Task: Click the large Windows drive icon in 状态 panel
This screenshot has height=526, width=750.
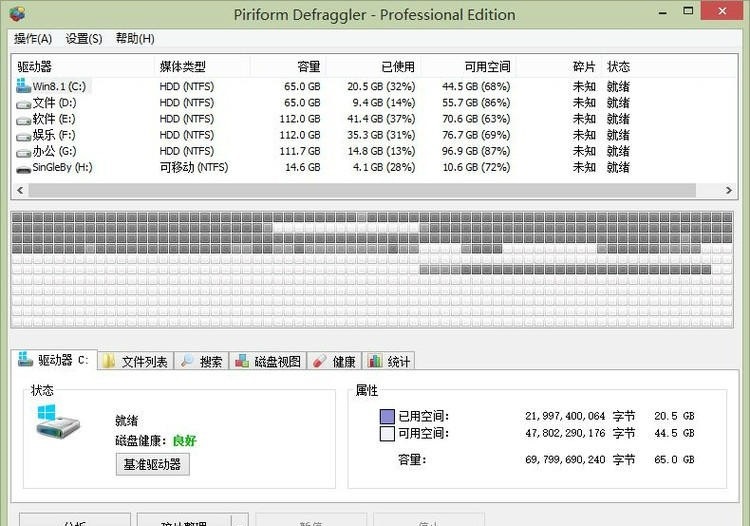Action: (x=58, y=421)
